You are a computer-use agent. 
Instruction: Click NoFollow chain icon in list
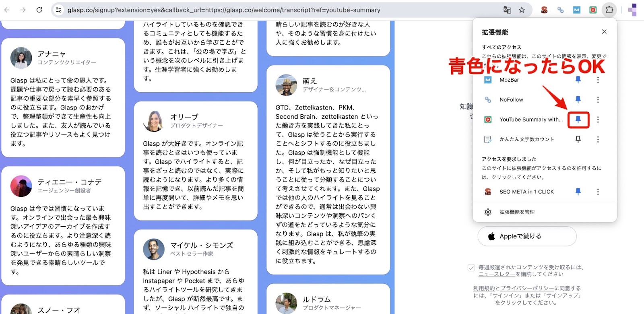488,99
